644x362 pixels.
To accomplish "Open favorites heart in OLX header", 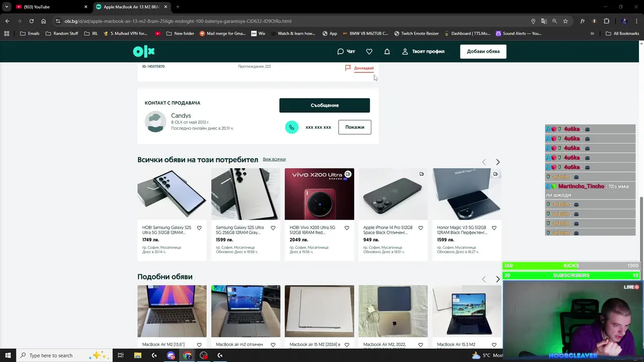I will (369, 51).
